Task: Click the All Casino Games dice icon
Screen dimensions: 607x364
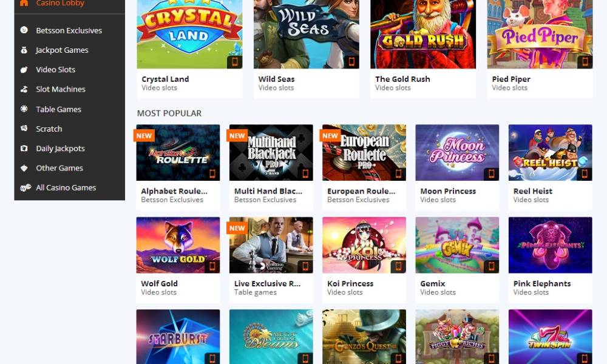Action: 25,187
